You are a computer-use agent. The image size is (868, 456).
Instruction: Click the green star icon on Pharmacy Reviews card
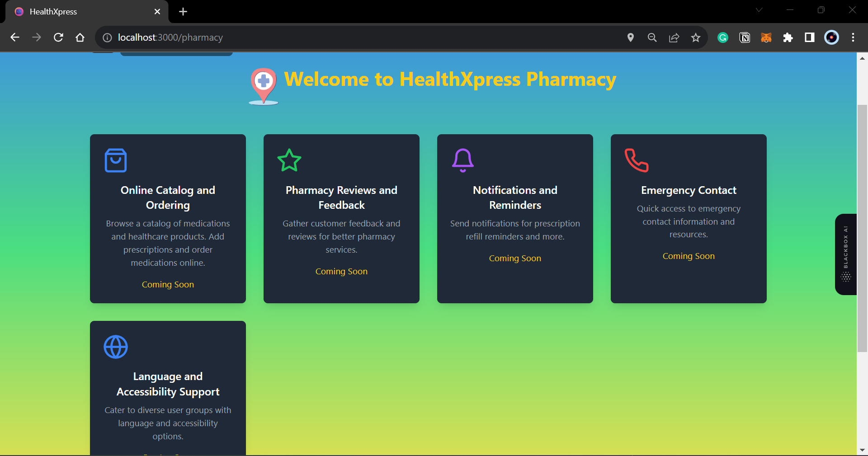click(x=289, y=160)
